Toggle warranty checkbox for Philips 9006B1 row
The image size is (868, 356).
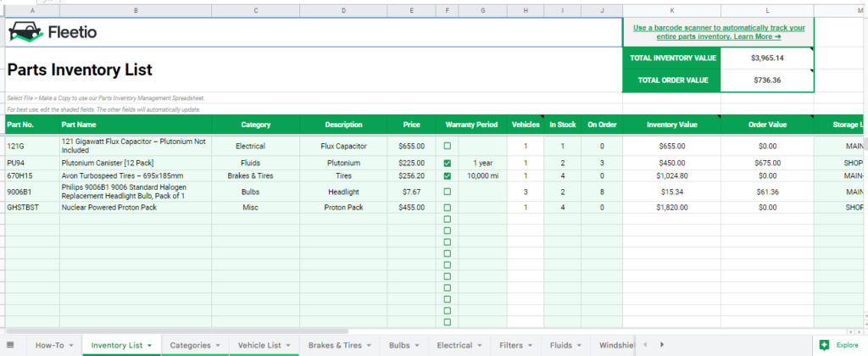[x=448, y=192]
